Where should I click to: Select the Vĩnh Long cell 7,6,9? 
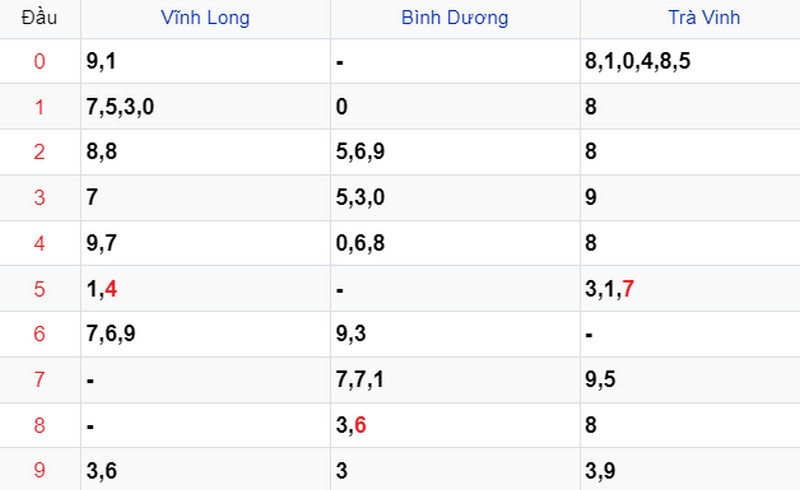tap(111, 334)
